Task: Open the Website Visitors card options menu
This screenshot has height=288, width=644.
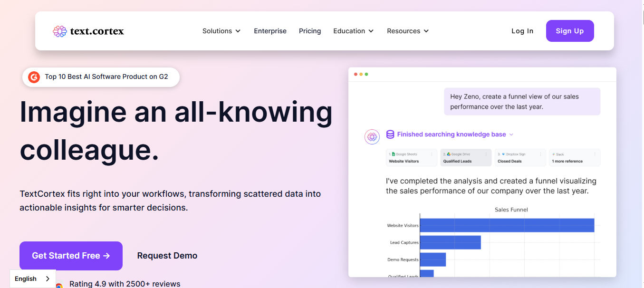Action: tap(432, 154)
